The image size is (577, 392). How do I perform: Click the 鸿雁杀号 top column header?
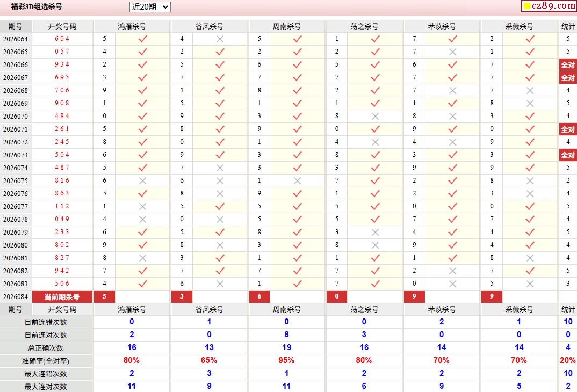132,26
